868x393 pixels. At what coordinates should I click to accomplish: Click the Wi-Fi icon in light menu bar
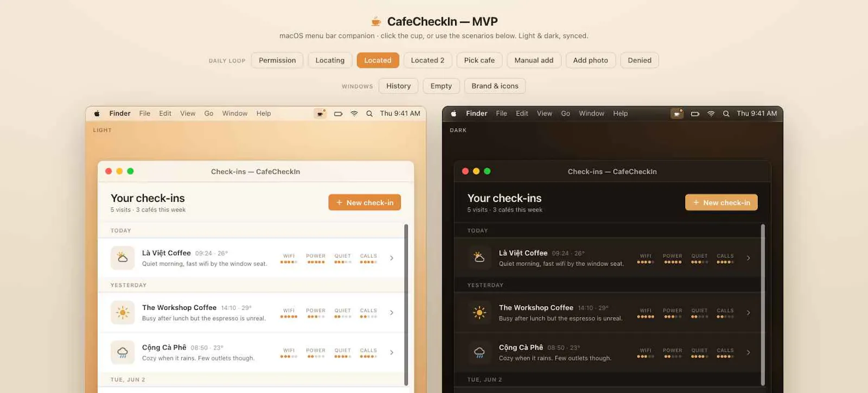tap(354, 113)
